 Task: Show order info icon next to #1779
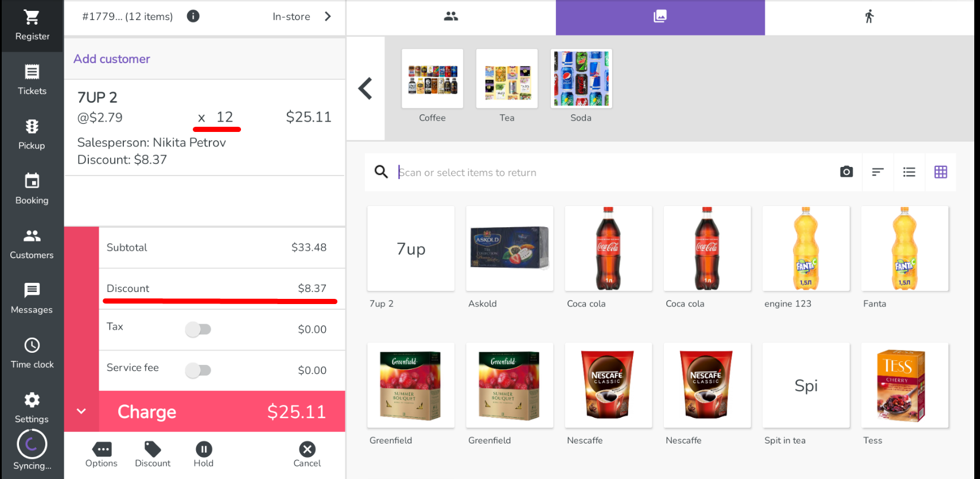[x=193, y=16]
